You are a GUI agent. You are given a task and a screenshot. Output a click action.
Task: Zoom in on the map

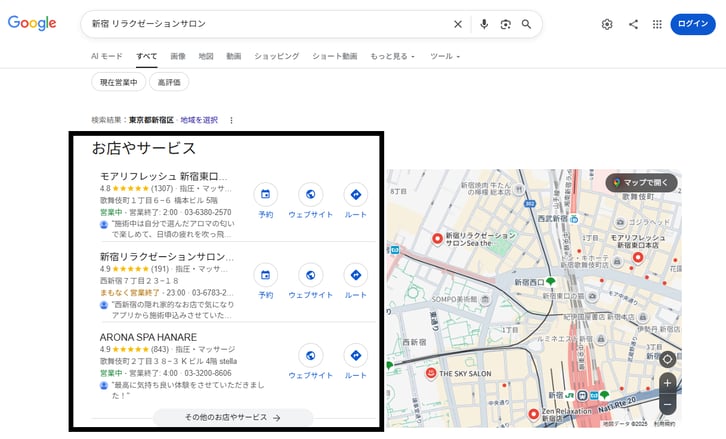point(667,383)
